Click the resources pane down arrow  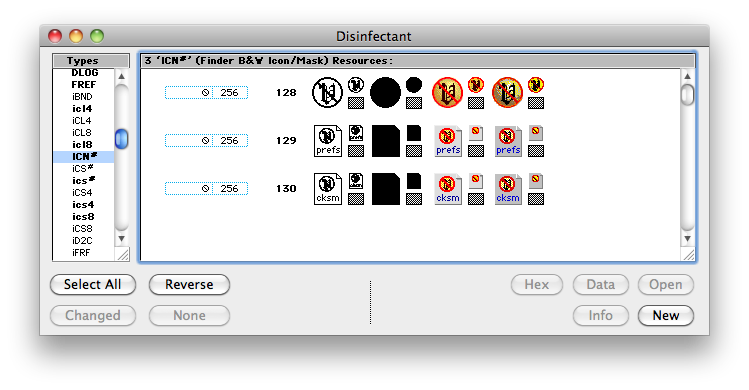tap(687, 238)
